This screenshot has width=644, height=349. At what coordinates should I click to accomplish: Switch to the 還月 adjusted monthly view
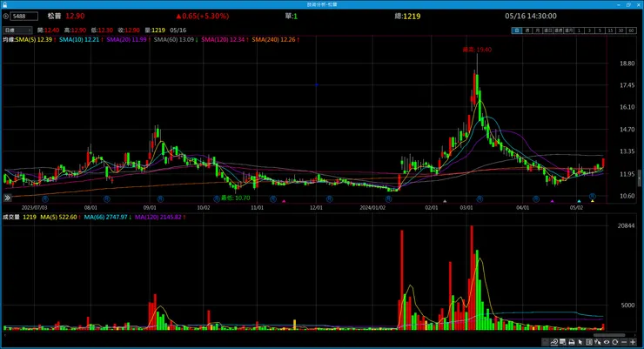pyautogui.click(x=568, y=30)
